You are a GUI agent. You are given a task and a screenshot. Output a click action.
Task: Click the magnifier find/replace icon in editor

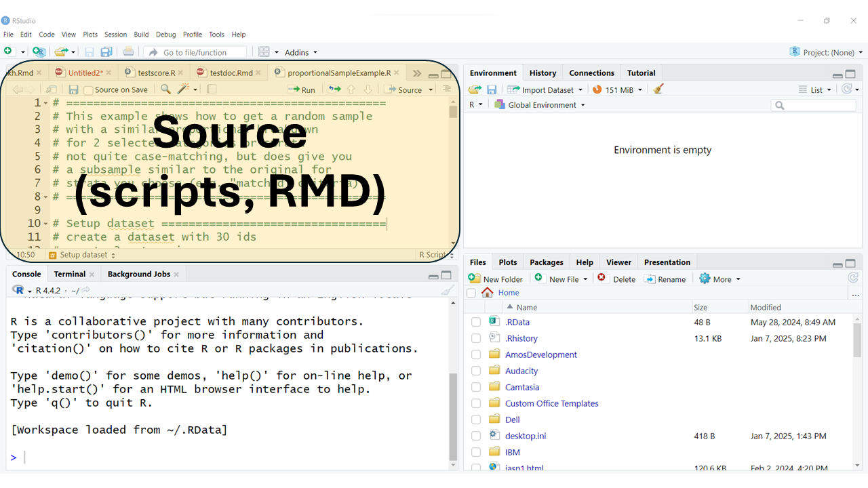click(x=165, y=89)
